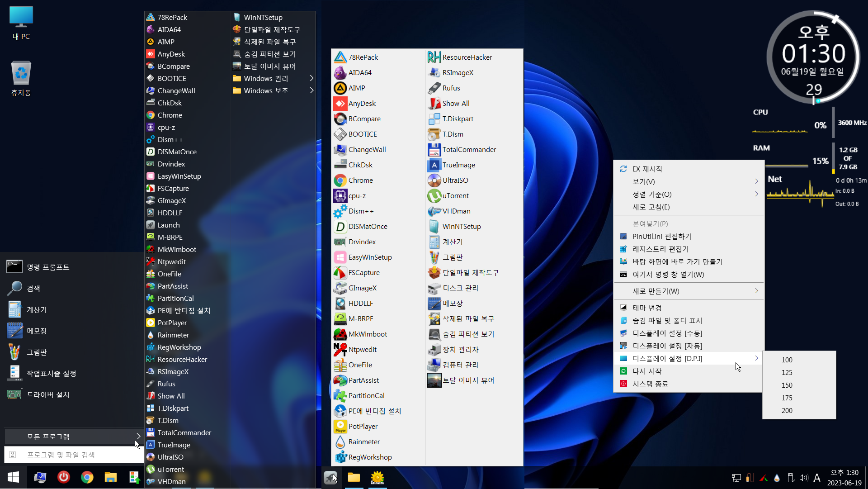Open 작업표시줄 설정 from the start menu
This screenshot has height=489, width=868.
72,373
